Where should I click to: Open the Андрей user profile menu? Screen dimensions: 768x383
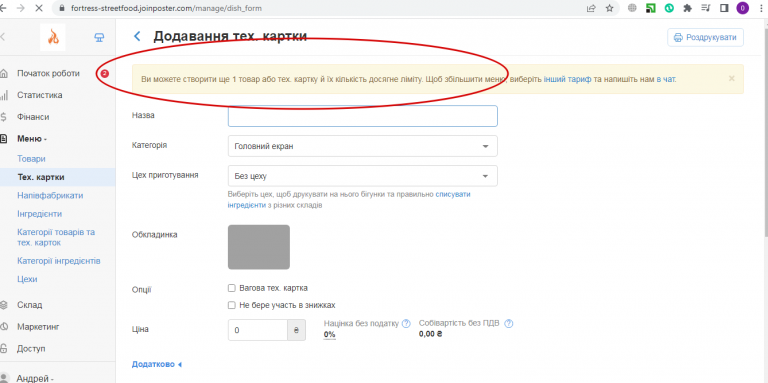[x=34, y=378]
